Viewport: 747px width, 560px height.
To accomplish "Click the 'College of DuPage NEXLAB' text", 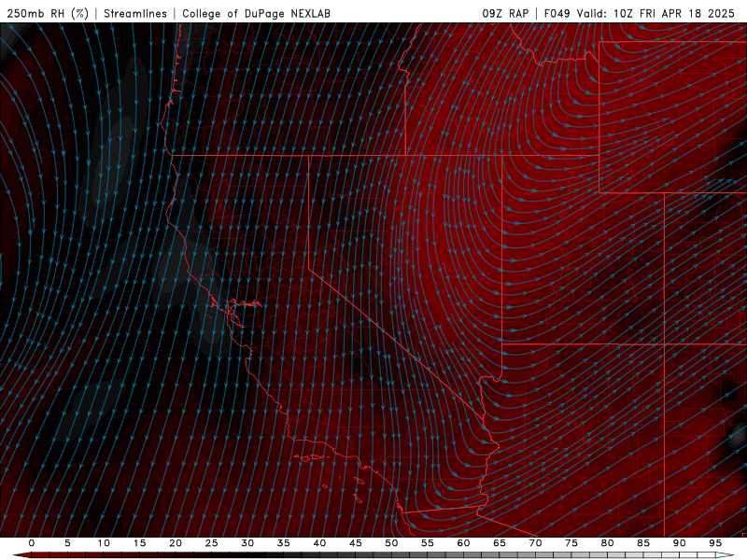I will tap(256, 13).
